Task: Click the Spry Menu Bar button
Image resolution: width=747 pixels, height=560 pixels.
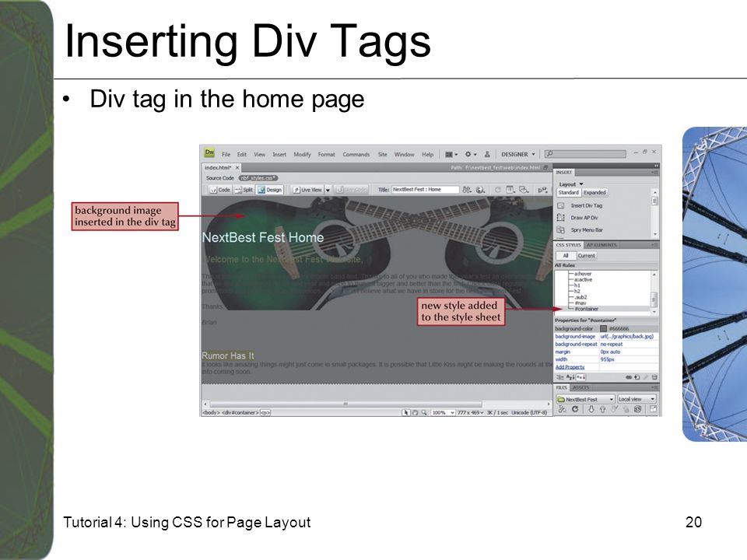Action: pos(580,230)
